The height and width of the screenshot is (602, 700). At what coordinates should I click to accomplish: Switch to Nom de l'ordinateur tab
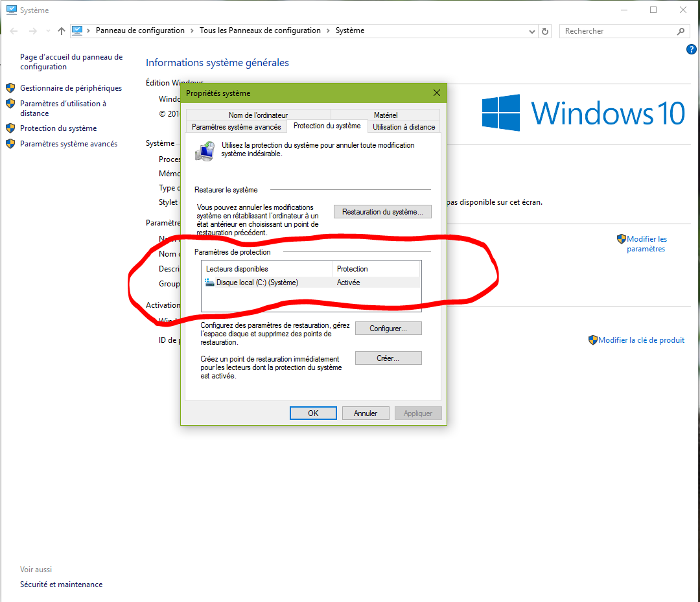[x=258, y=115]
